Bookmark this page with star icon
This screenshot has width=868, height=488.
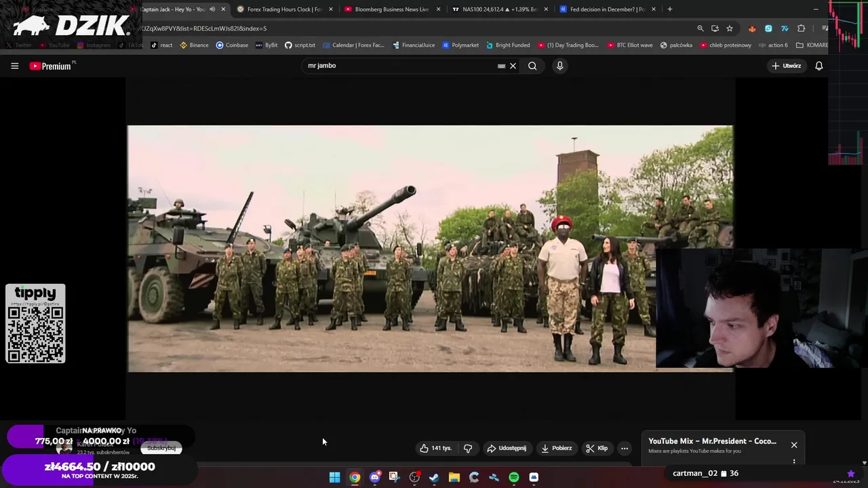730,28
